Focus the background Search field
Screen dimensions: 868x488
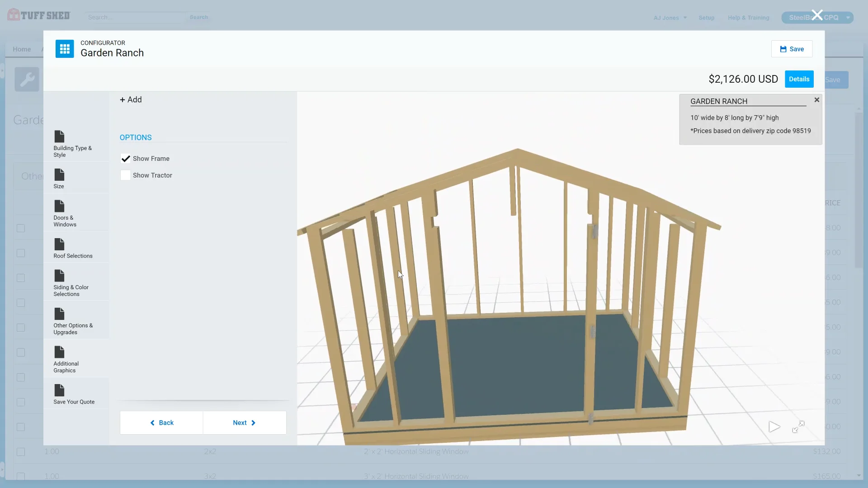[135, 17]
